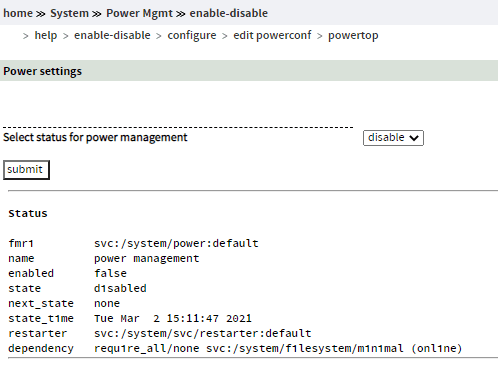Click the 'enabled' field label
The height and width of the screenshot is (379, 498).
31,273
